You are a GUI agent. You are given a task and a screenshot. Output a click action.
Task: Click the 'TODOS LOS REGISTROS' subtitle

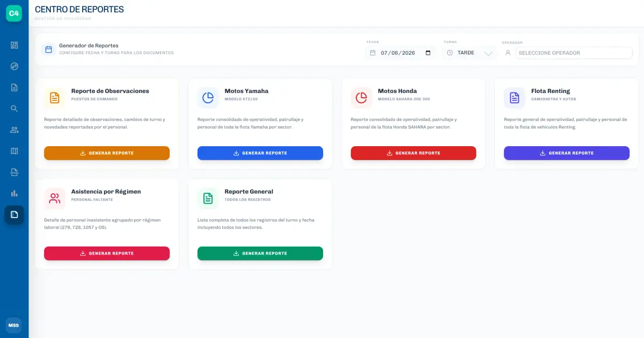pos(247,199)
